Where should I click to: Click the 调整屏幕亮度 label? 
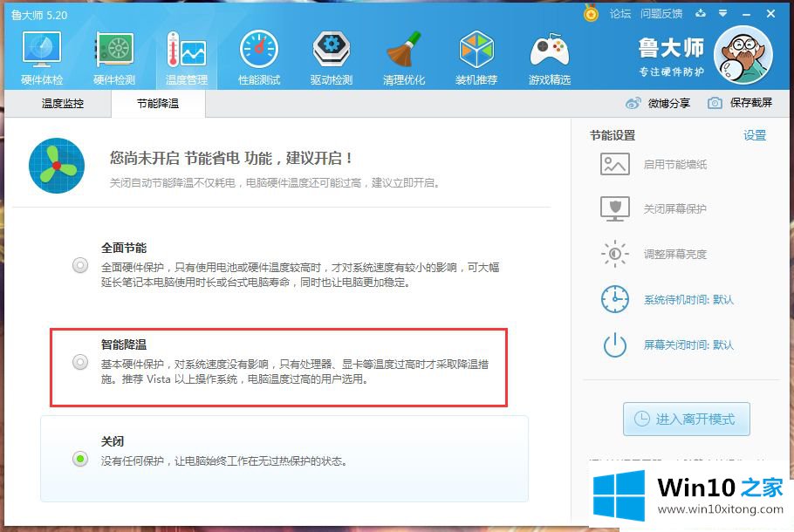pyautogui.click(x=675, y=254)
